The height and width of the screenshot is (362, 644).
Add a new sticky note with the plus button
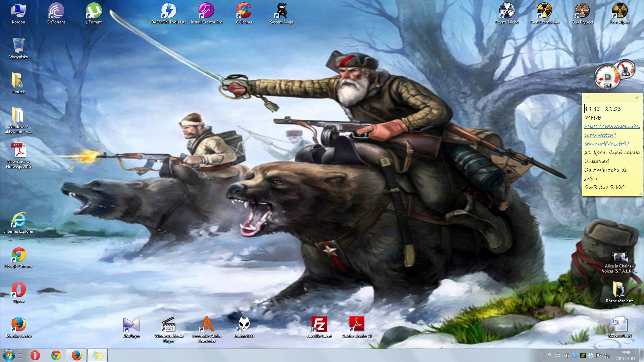point(588,98)
